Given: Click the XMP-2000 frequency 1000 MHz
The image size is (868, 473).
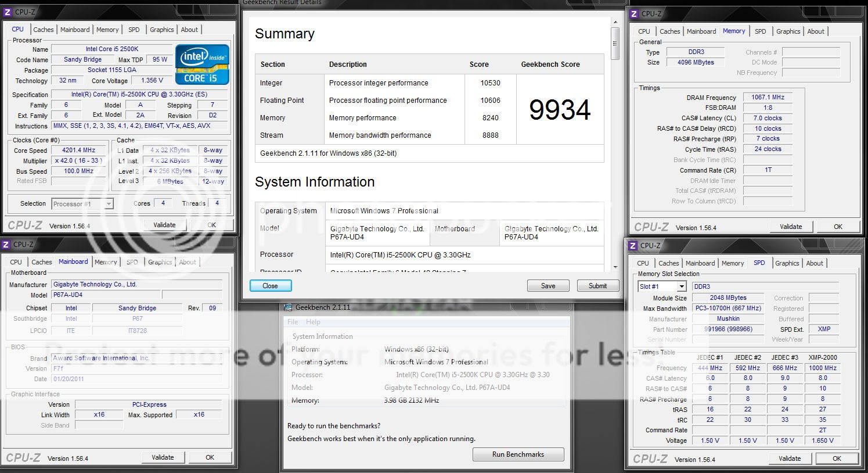Looking at the screenshot, I should [x=823, y=368].
